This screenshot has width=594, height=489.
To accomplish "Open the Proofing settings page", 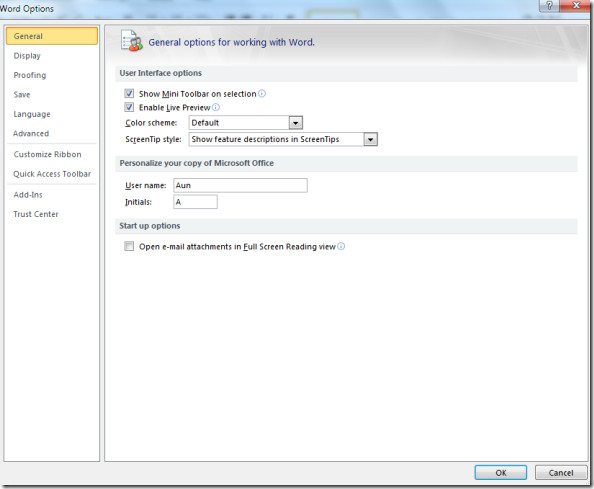I will click(x=30, y=75).
